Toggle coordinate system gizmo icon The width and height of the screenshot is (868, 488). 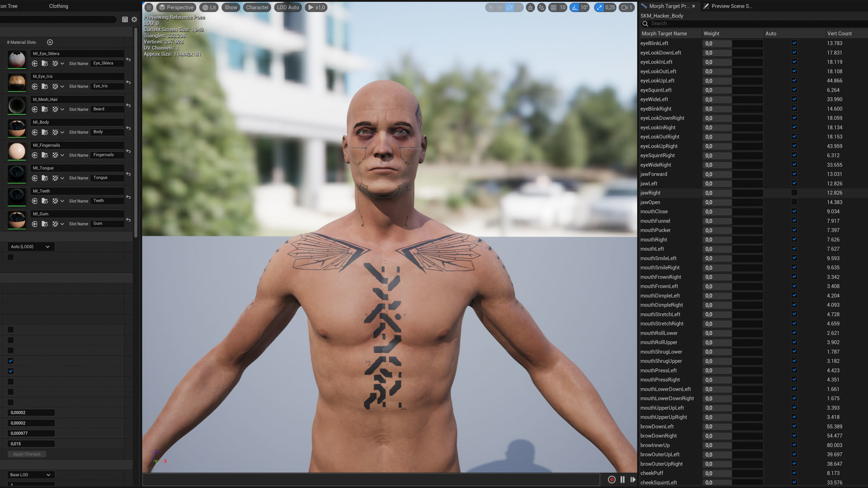click(530, 8)
